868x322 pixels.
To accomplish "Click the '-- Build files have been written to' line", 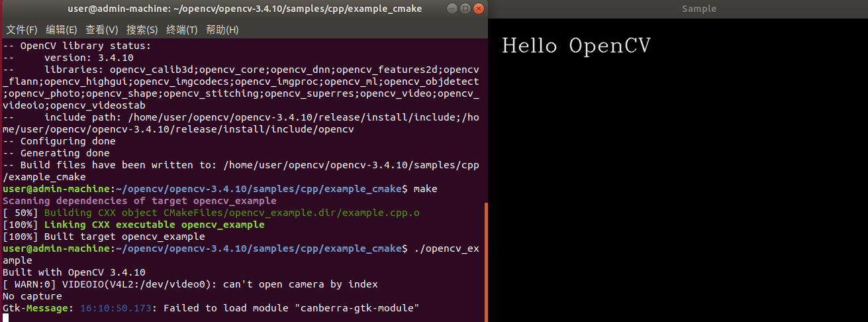I will 241,171.
